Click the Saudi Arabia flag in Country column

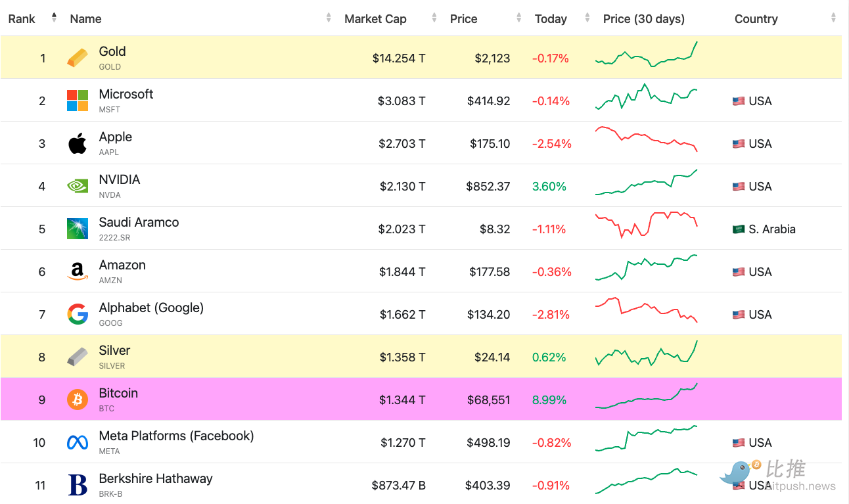point(739,229)
